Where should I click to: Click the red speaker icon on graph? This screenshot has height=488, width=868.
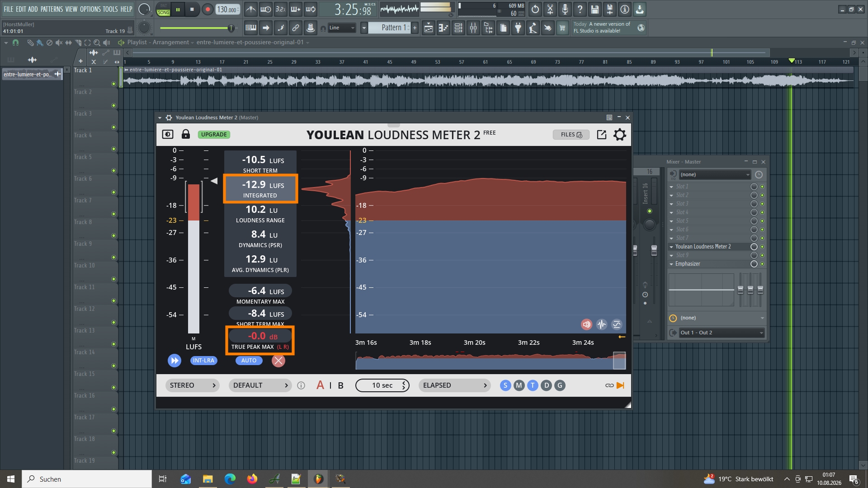(x=586, y=324)
